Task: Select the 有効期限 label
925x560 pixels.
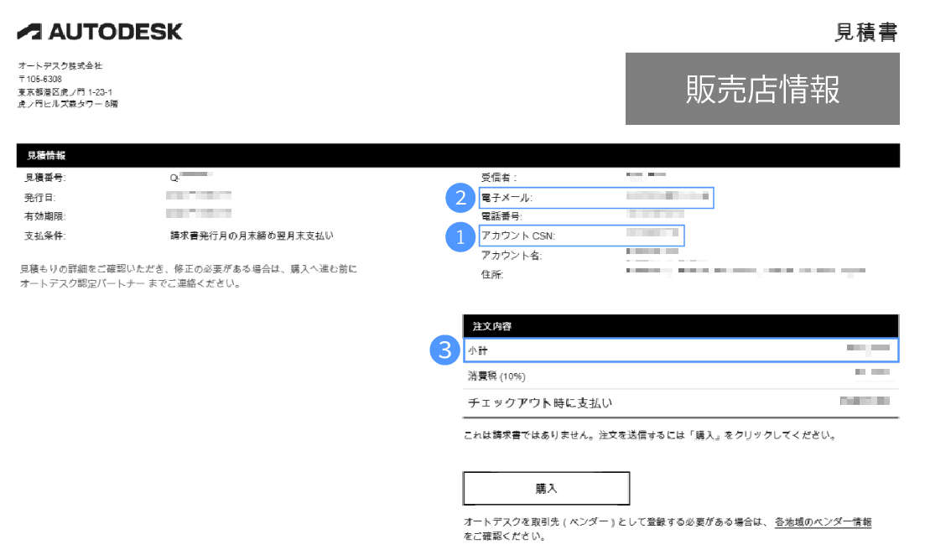Action: (x=44, y=216)
